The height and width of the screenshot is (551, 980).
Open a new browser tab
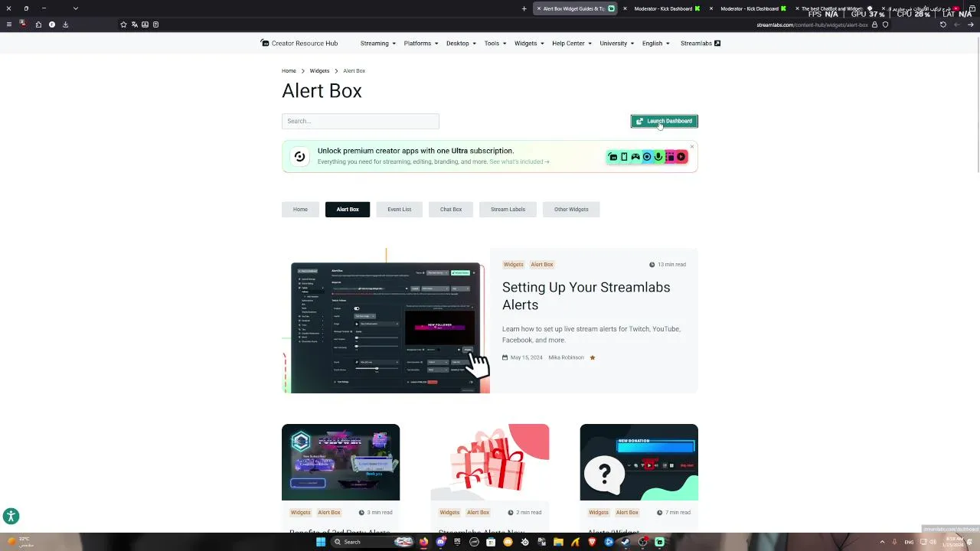click(x=524, y=8)
